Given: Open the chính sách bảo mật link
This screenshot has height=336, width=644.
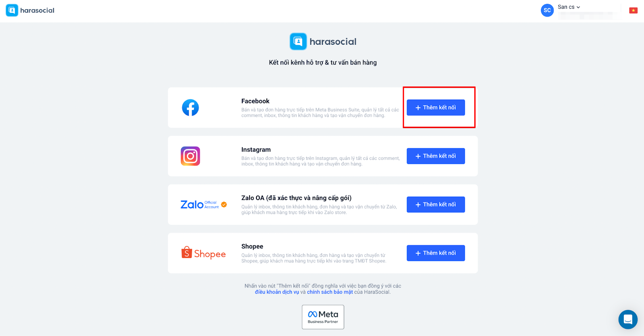Looking at the screenshot, I should pos(330,292).
